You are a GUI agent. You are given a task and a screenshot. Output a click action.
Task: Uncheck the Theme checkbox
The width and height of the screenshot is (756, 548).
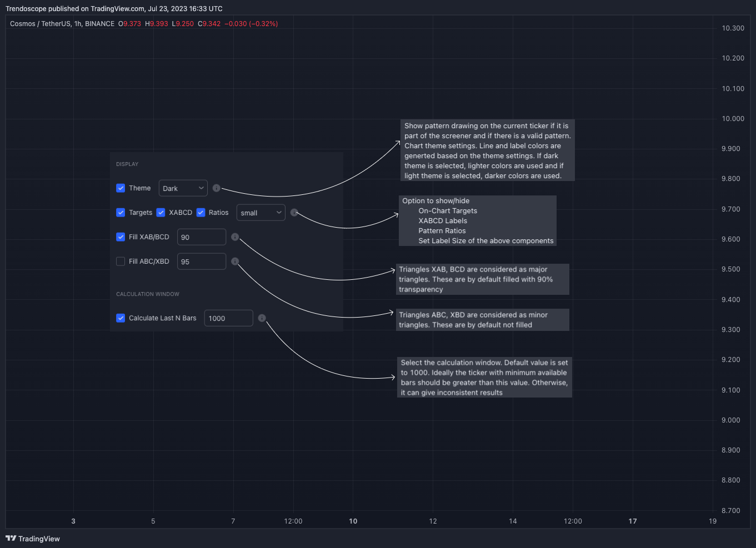tap(121, 188)
